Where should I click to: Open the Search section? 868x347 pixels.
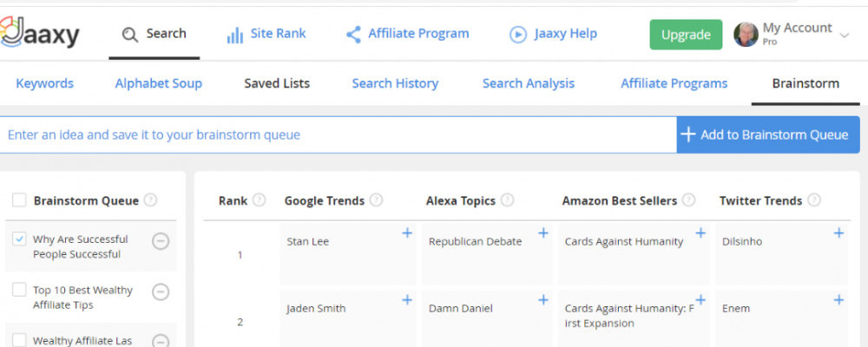click(154, 35)
